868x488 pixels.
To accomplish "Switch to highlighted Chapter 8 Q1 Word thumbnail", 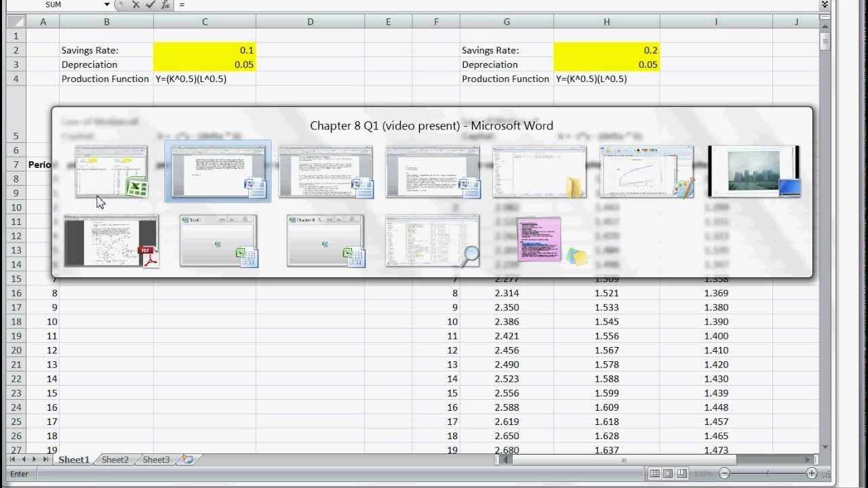I will click(218, 171).
